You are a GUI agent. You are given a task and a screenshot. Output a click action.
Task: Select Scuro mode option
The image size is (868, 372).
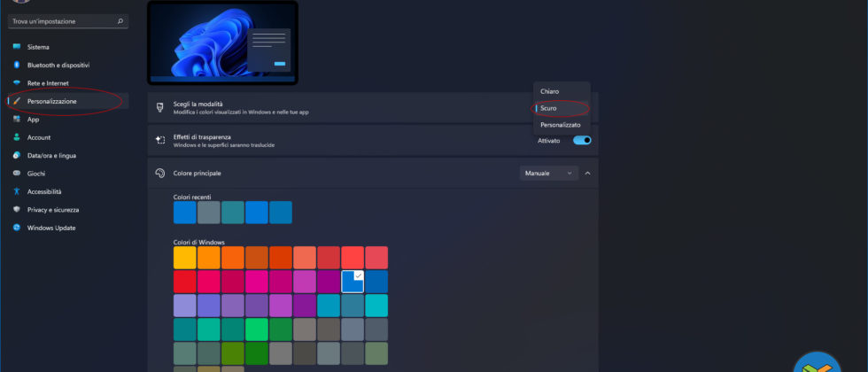pyautogui.click(x=549, y=108)
